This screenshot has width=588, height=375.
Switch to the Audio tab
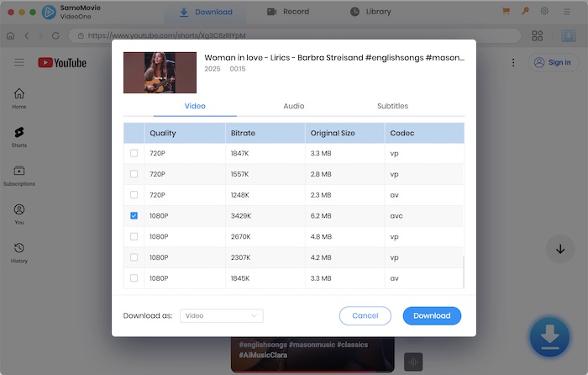click(294, 106)
